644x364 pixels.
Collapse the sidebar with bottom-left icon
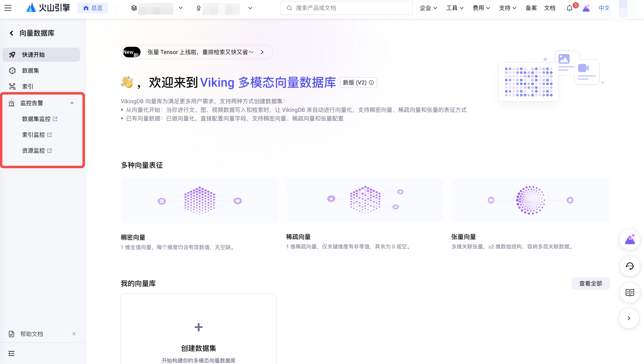(x=11, y=353)
